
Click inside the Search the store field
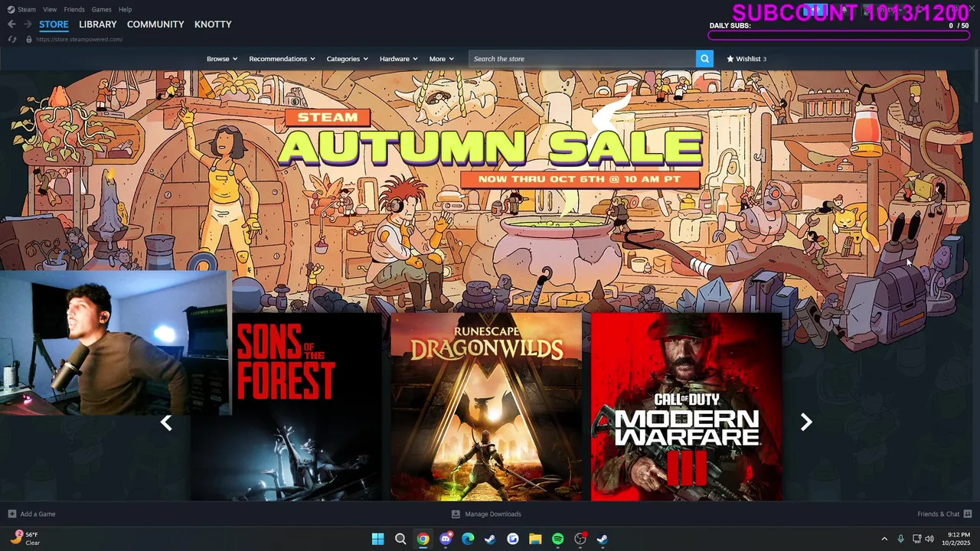click(582, 59)
